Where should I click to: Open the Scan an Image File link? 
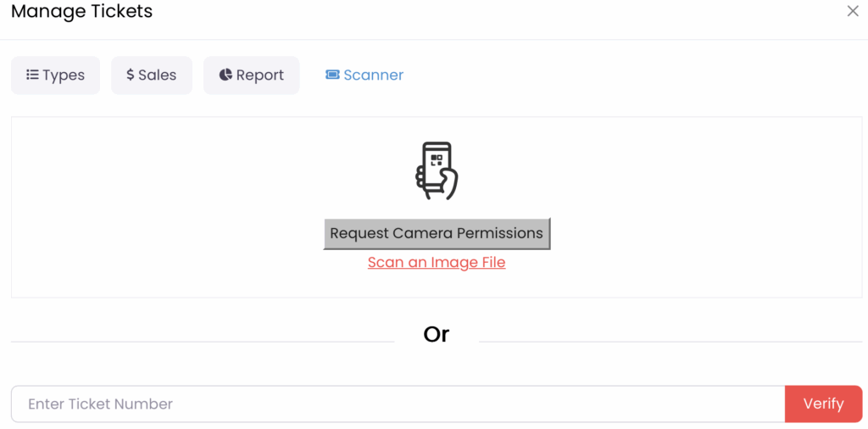437,263
